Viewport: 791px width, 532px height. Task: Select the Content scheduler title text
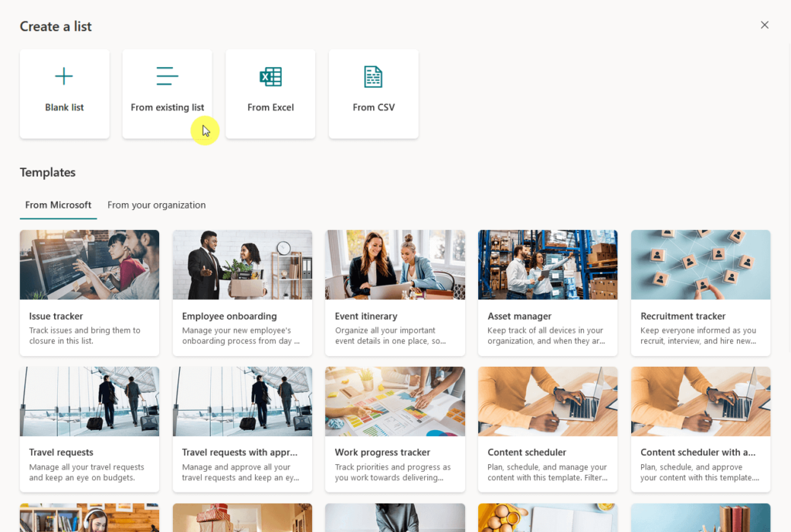click(527, 452)
